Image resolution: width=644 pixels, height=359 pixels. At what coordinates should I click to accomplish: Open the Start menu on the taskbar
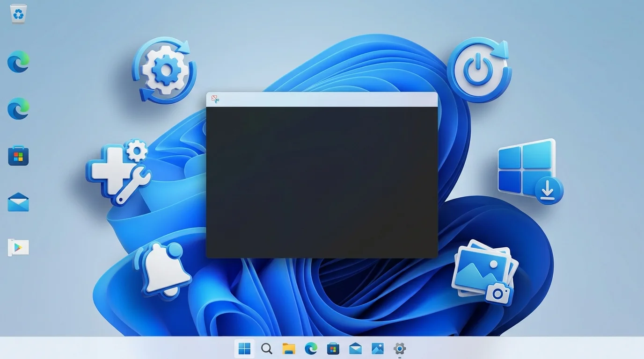coord(244,348)
